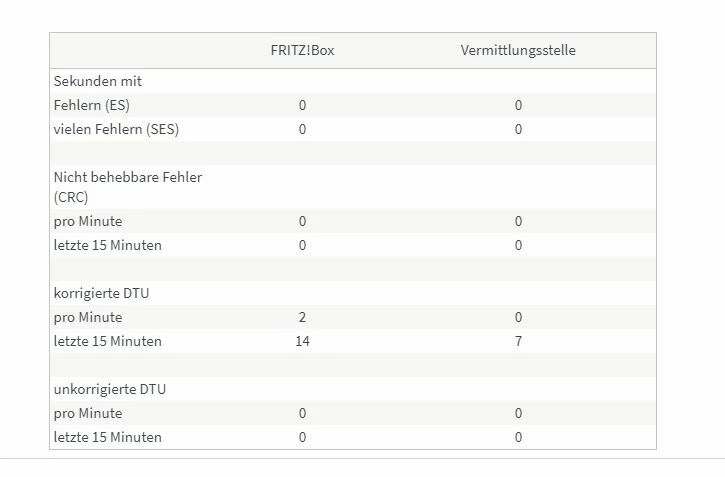
Task: Select the "Sekunden mit" section label
Action: click(98, 81)
